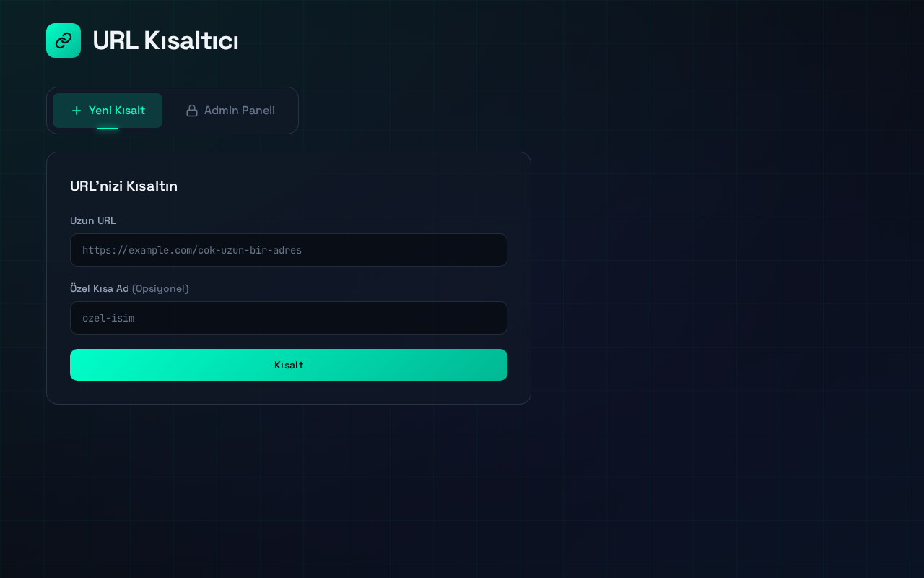Click the https://example.com placeholder text

tap(192, 250)
